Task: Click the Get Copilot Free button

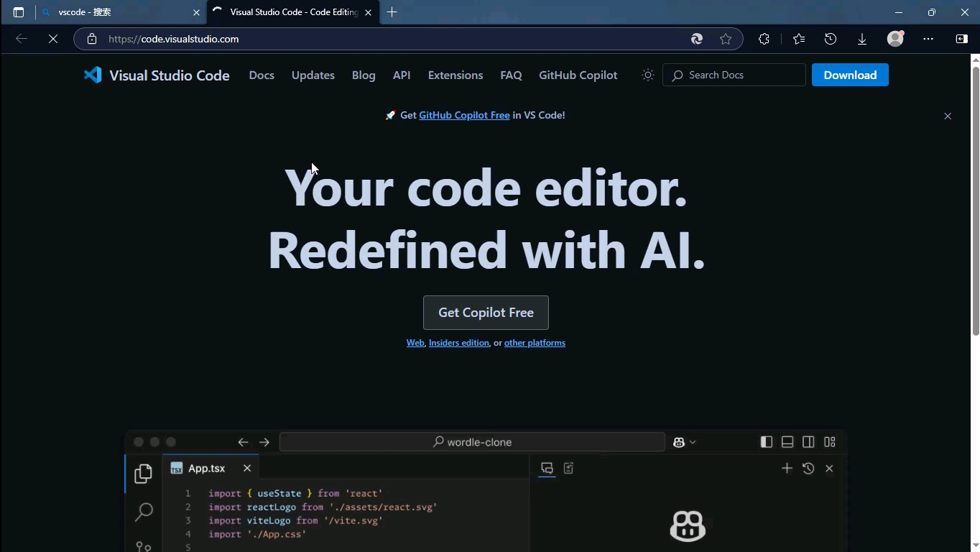Action: [486, 313]
